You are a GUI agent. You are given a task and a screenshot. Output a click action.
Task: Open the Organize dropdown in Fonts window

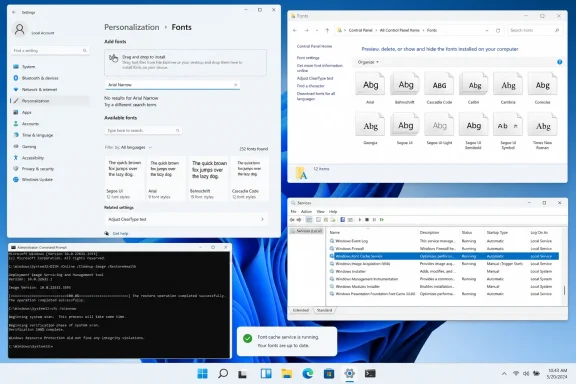pyautogui.click(x=368, y=62)
